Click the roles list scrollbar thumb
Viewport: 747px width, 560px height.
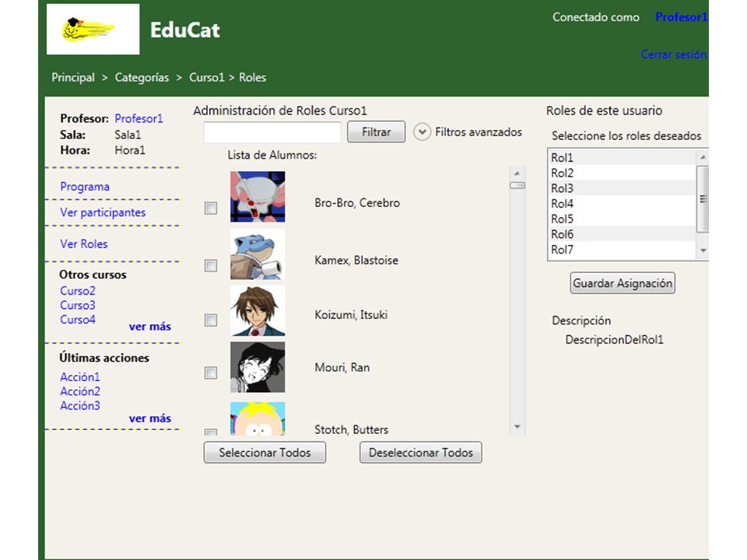pyautogui.click(x=703, y=198)
